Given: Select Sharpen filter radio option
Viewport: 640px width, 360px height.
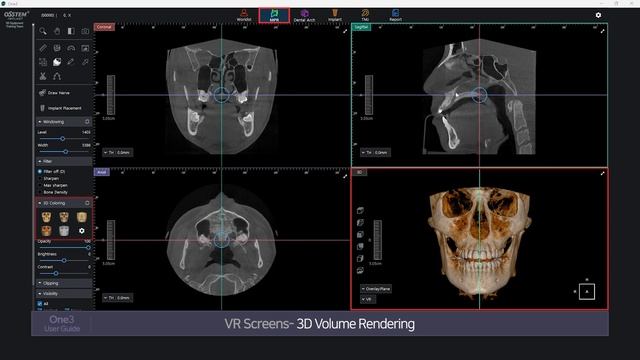Looking at the screenshot, I should coord(40,178).
